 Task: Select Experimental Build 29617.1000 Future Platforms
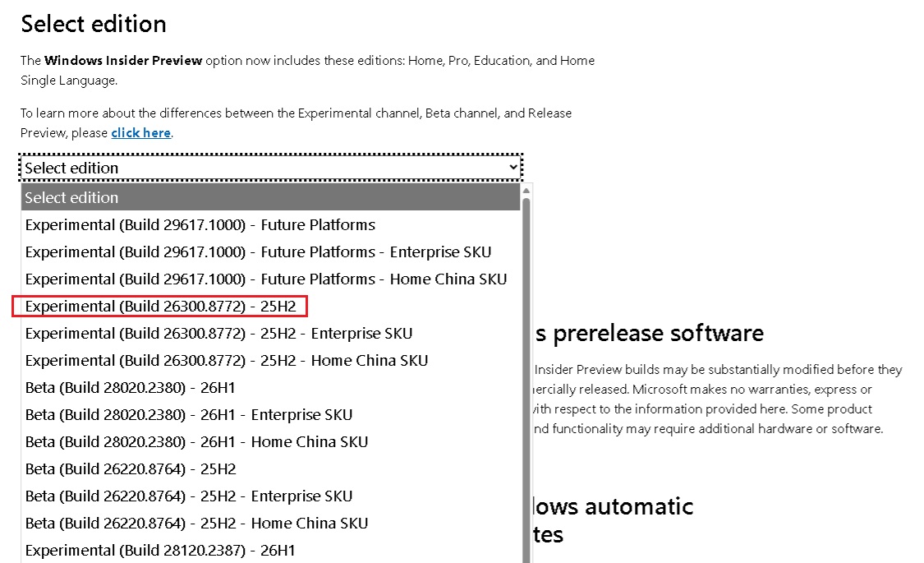270,224
